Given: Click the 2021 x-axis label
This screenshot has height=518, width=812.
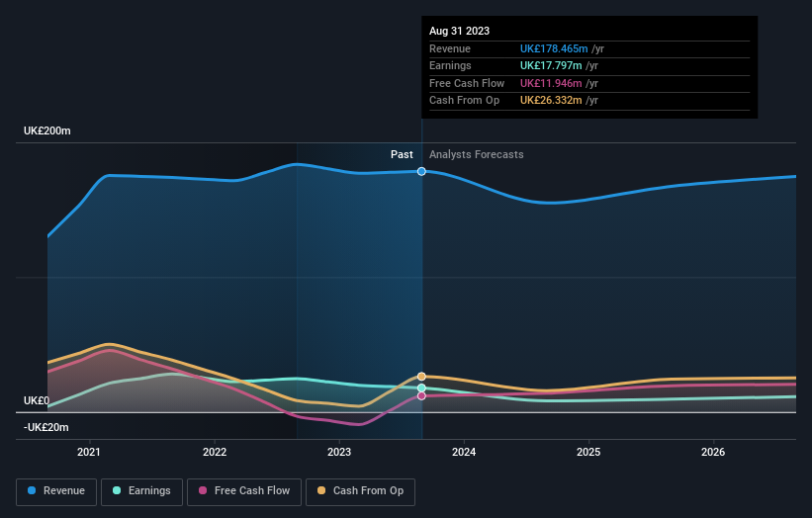Looking at the screenshot, I should tap(89, 452).
